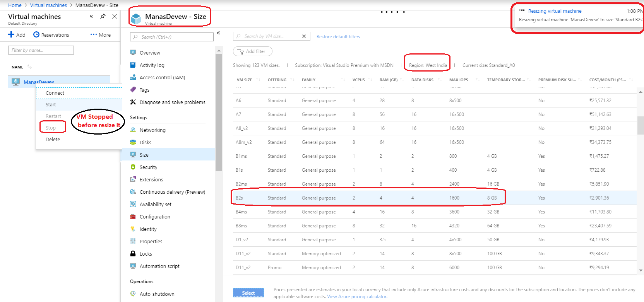Collapse the Virtual machines panel

coord(91,16)
